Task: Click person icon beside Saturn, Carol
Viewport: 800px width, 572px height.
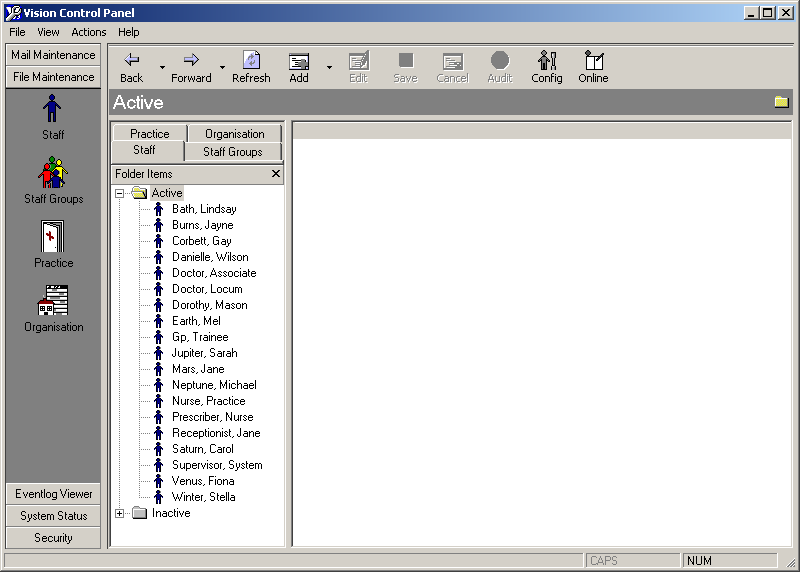Action: (x=159, y=449)
